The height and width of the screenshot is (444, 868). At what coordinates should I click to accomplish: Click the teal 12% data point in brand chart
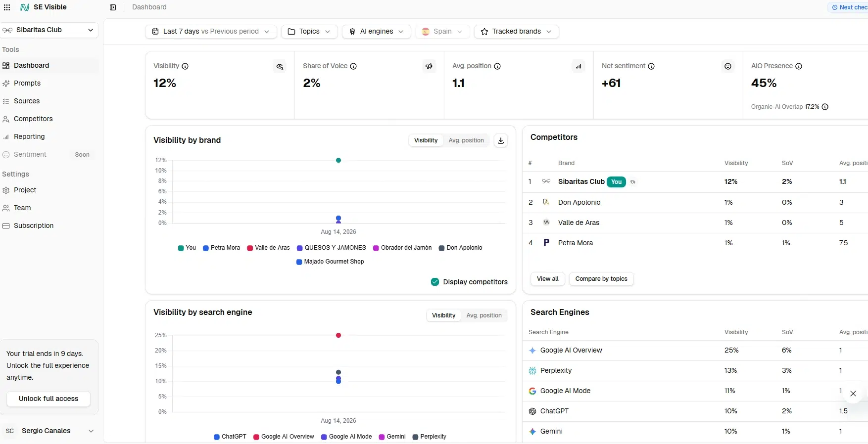338,160
